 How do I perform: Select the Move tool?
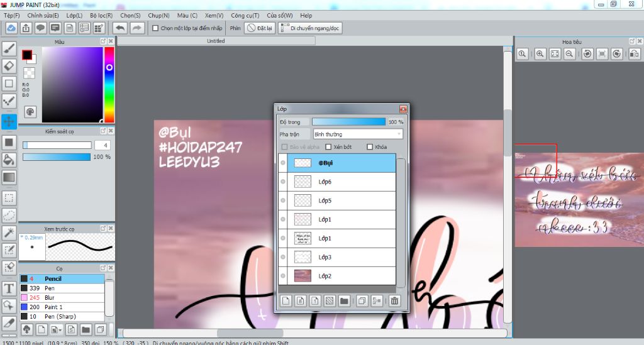[9, 121]
